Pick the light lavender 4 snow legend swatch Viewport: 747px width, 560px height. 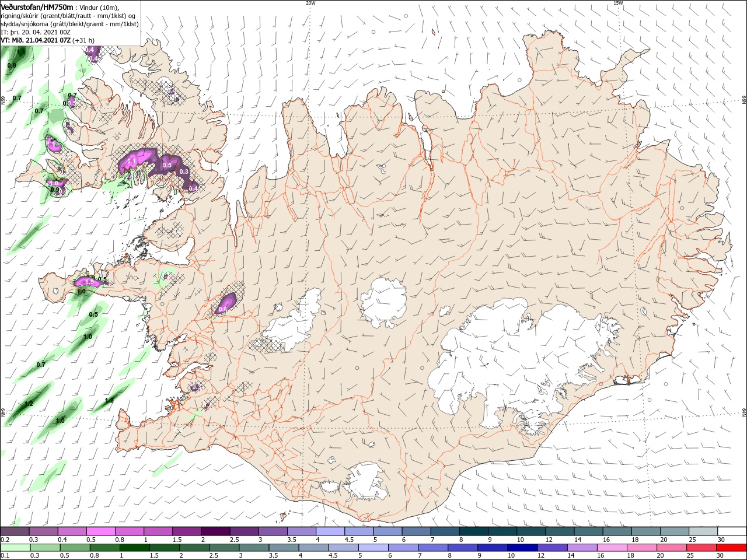tap(330, 531)
